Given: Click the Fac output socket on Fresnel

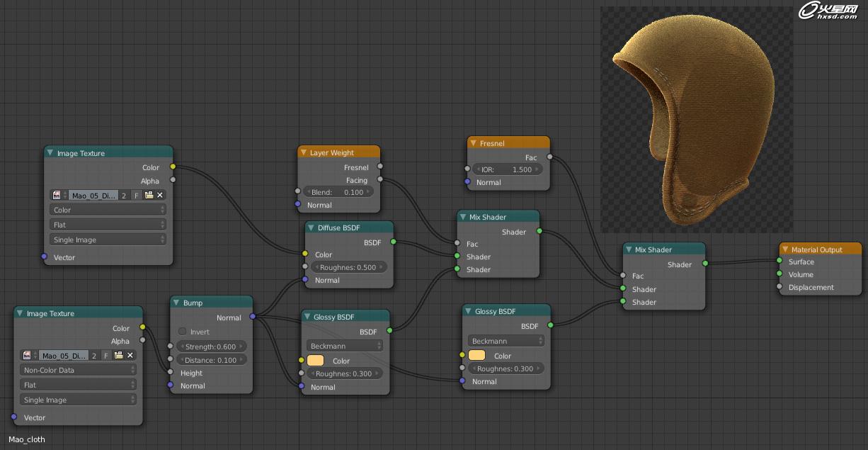Looking at the screenshot, I should click(x=549, y=157).
